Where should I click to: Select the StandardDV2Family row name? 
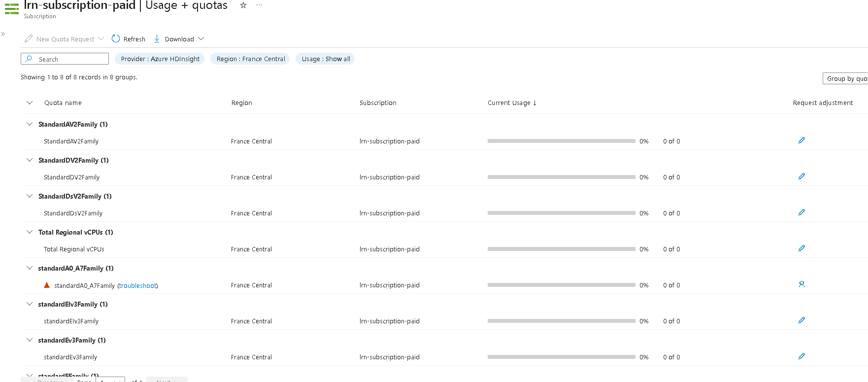(x=71, y=177)
